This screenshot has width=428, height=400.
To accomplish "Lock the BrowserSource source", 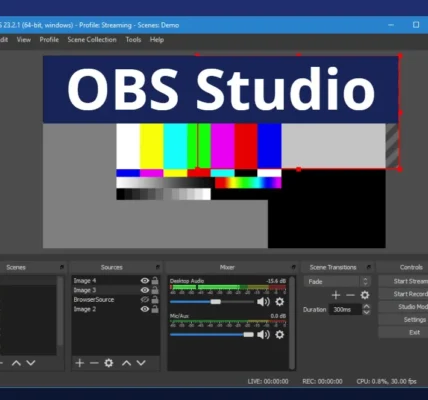I will coord(155,300).
